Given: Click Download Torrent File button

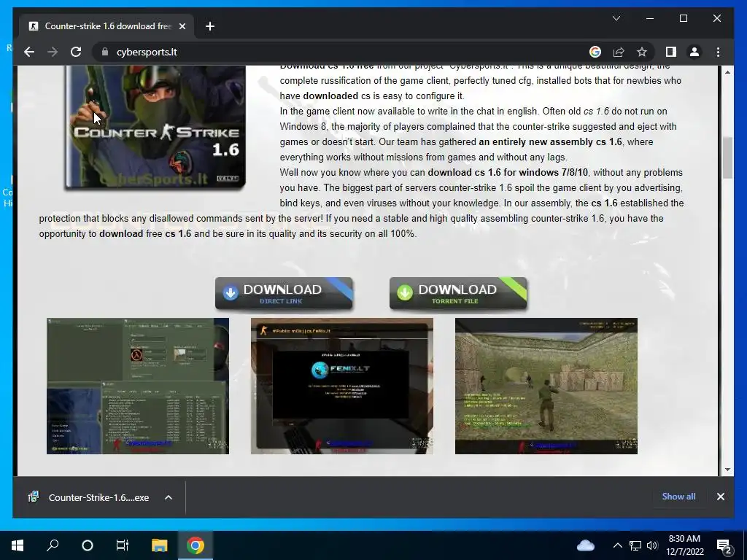Looking at the screenshot, I should coord(458,293).
